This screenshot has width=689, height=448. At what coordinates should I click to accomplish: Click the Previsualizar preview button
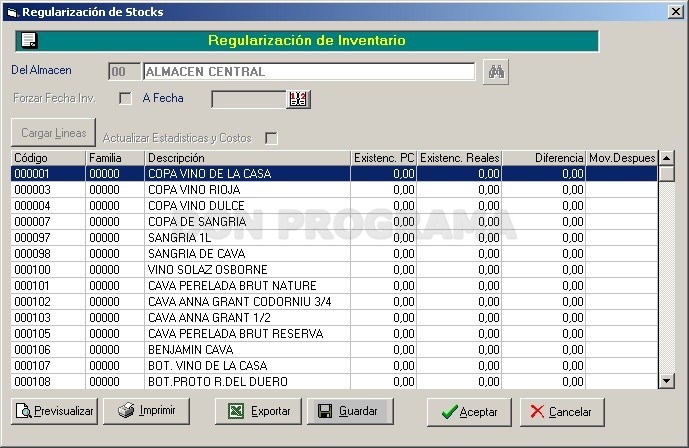point(54,411)
